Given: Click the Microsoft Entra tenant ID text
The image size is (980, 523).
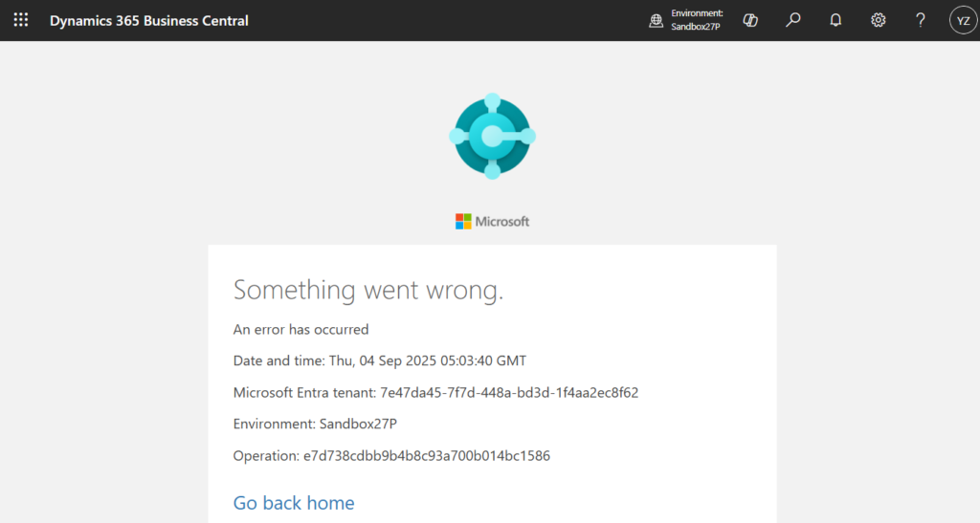Looking at the screenshot, I should 508,393.
